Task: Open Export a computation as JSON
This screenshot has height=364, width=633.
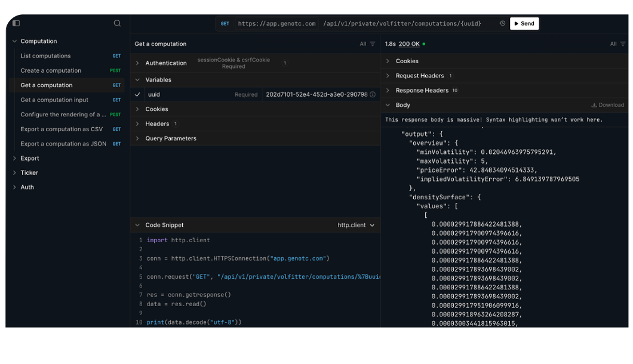Action: pos(67,144)
